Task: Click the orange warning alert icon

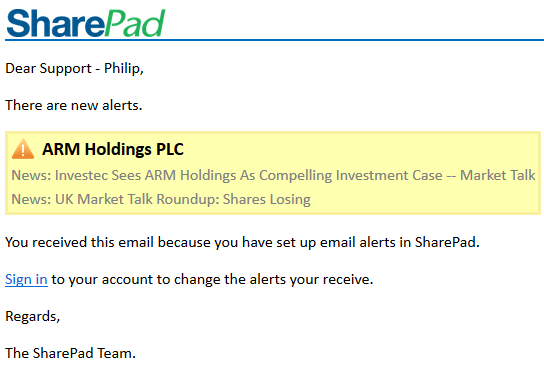Action: pyautogui.click(x=23, y=149)
